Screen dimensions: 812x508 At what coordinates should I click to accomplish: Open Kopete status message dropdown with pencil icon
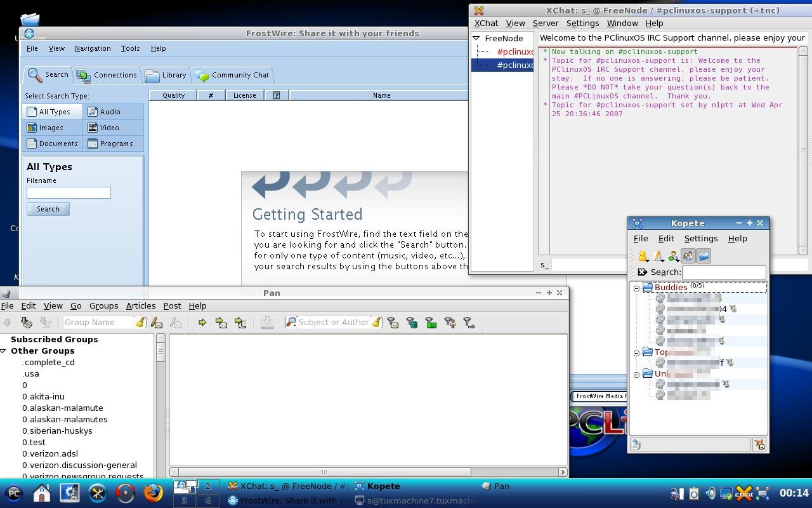click(x=658, y=256)
